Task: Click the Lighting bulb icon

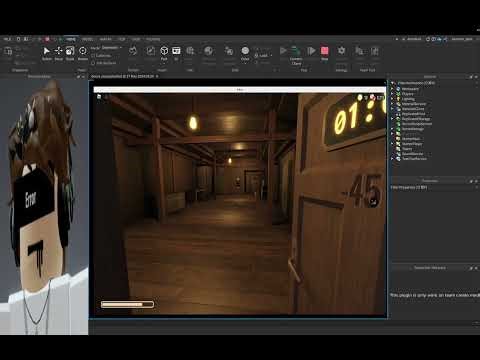Action: tap(398, 99)
